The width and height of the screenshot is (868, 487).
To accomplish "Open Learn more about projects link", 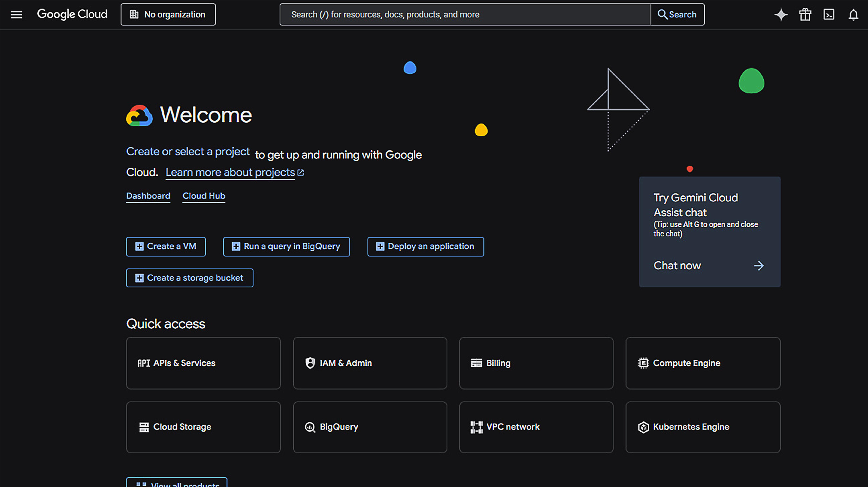I will (x=230, y=172).
